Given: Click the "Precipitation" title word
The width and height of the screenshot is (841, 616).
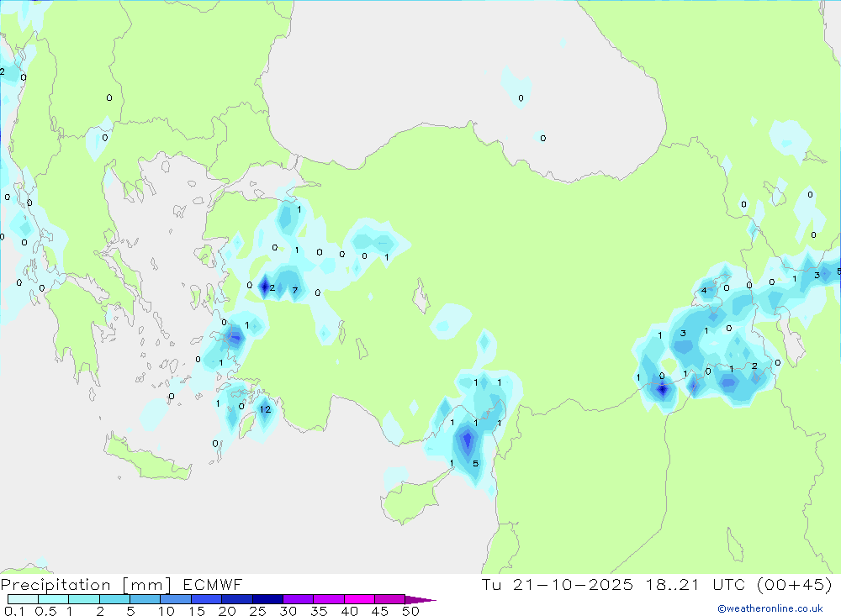Looking at the screenshot, I should coord(56,585).
